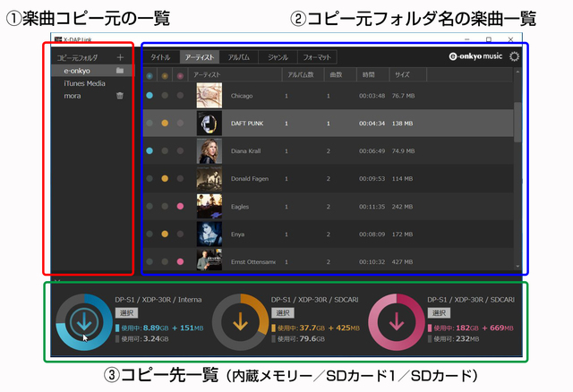Select blue destination column header dot
Image resolution: width=573 pixels, height=392 pixels.
pos(150,75)
